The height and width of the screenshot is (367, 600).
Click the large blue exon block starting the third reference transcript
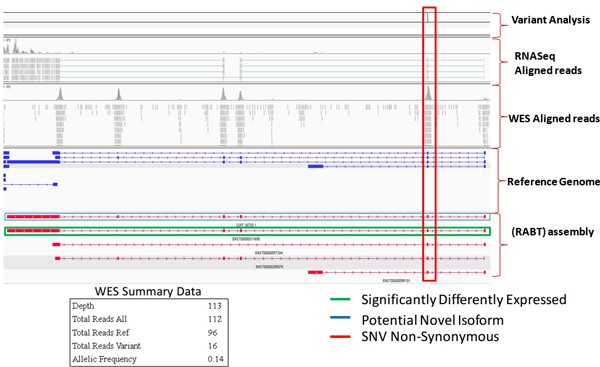click(x=33, y=162)
